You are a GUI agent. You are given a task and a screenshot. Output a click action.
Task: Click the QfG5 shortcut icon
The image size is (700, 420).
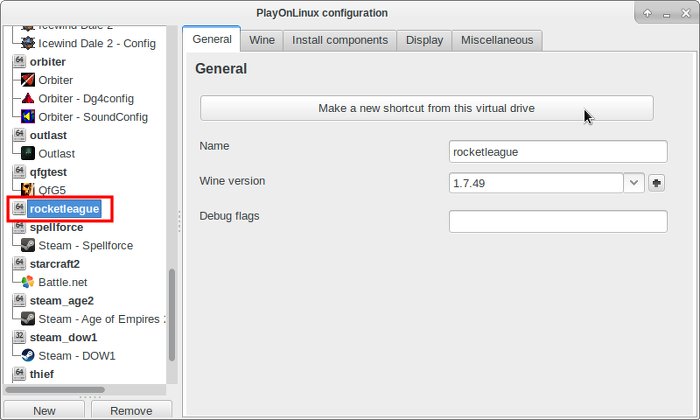28,190
